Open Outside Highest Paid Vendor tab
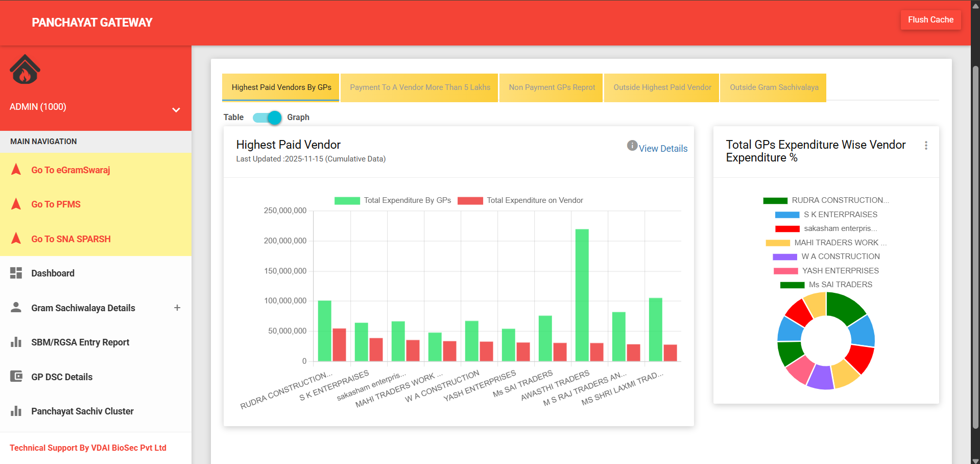Screen dimensions: 980x464 (662, 87)
